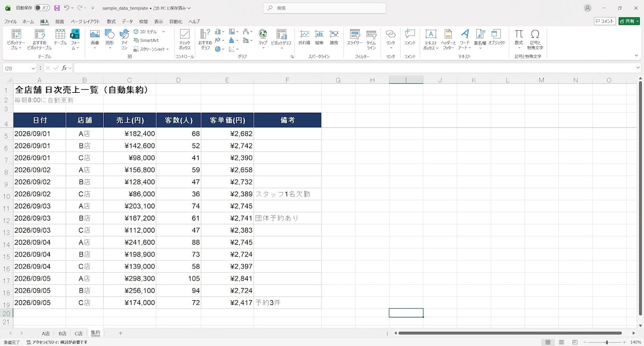Switch to Page Break Preview in status bar
This screenshot has height=346, width=644.
pyautogui.click(x=575, y=342)
